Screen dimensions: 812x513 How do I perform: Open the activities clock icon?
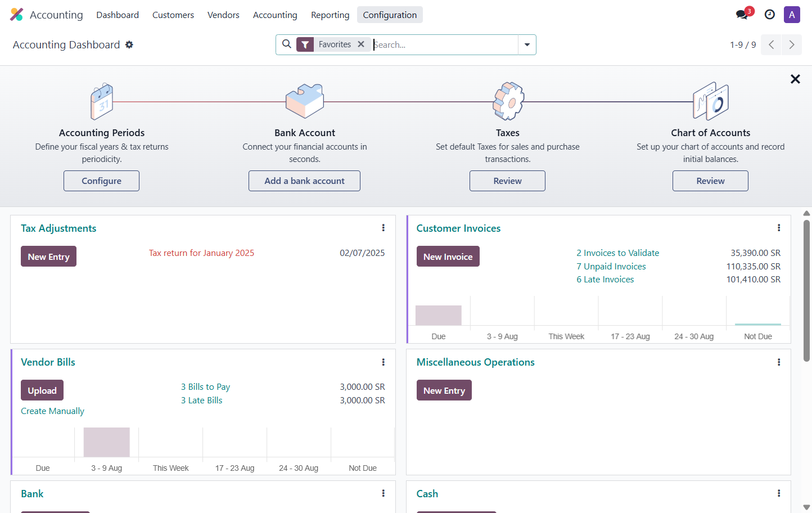770,15
